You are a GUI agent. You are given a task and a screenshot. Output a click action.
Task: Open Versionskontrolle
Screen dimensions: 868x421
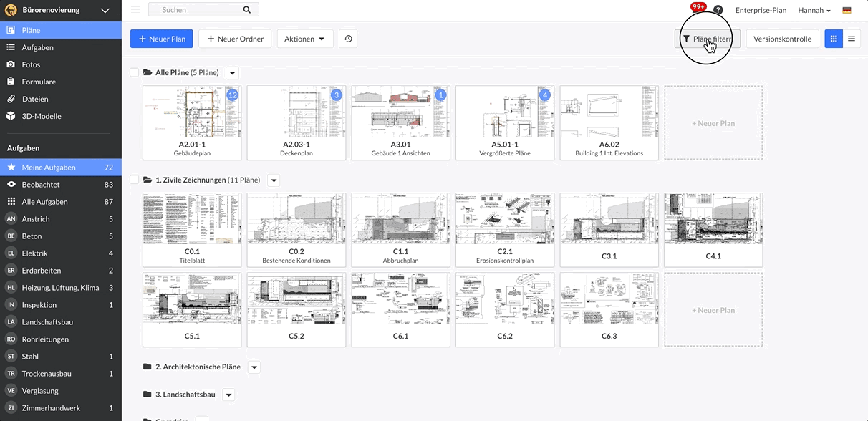(x=782, y=39)
